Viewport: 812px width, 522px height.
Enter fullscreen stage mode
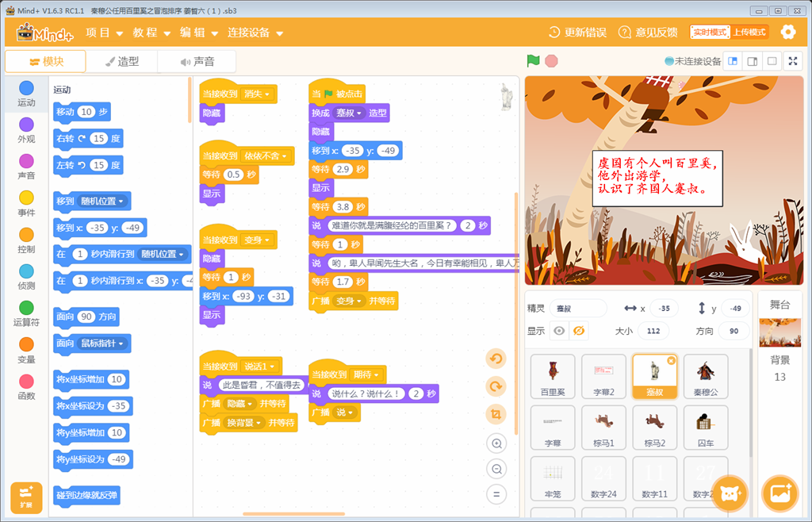(x=793, y=61)
